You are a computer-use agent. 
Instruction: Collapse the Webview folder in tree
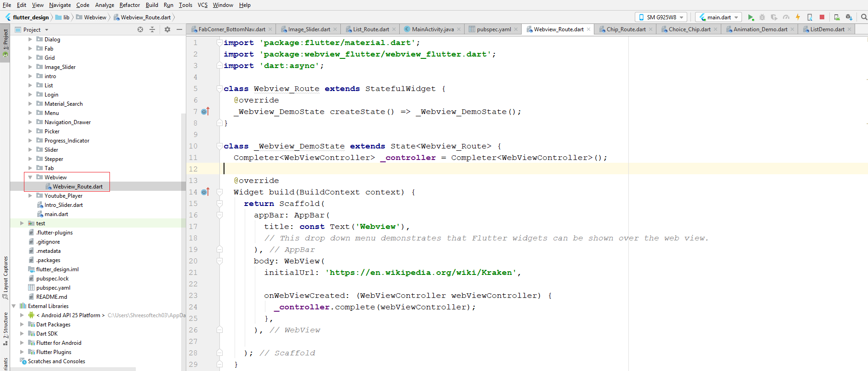tap(30, 177)
